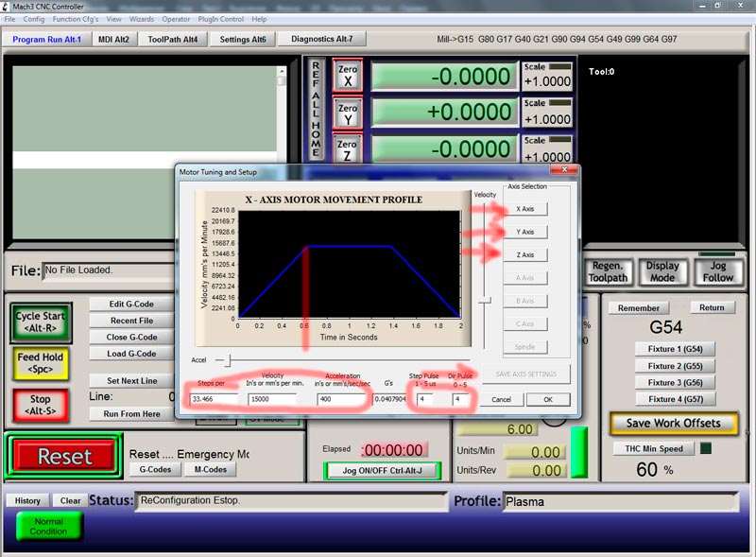
Task: Select Y Axis in Axis Selection
Action: coord(525,232)
